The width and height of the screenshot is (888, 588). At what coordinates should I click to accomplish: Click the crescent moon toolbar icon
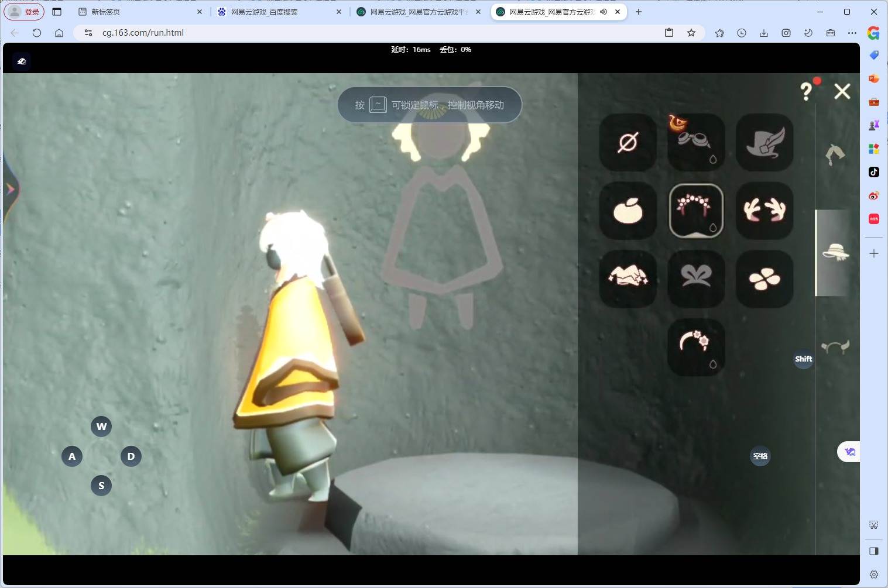pyautogui.click(x=808, y=33)
